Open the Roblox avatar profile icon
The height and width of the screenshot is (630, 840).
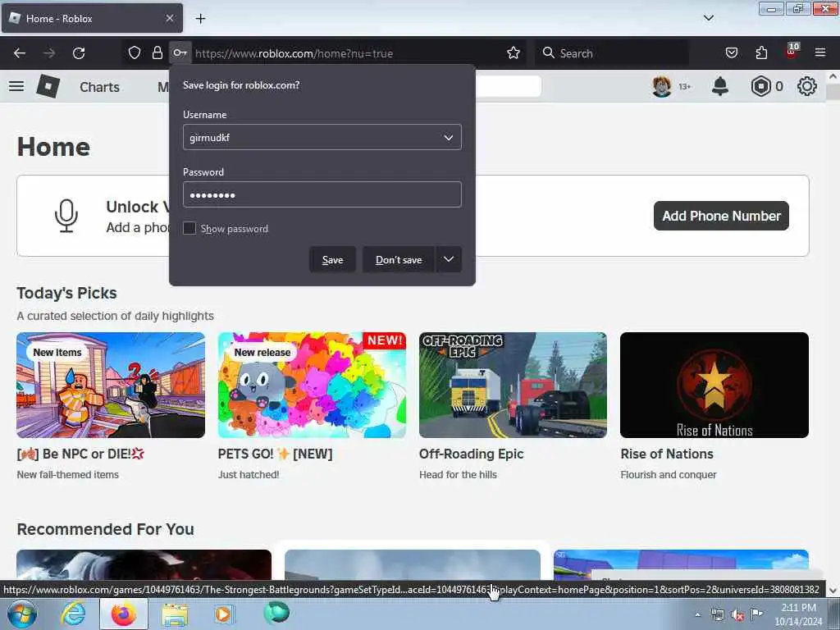pyautogui.click(x=662, y=86)
